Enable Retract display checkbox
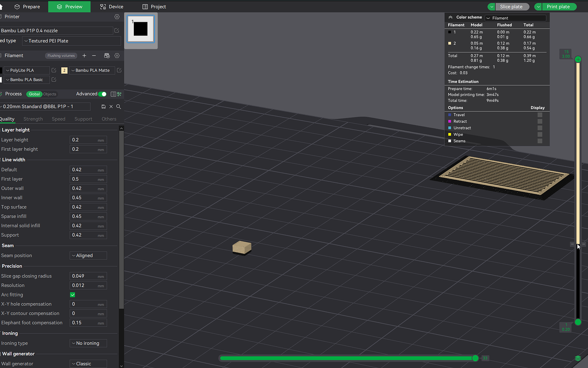 point(540,121)
